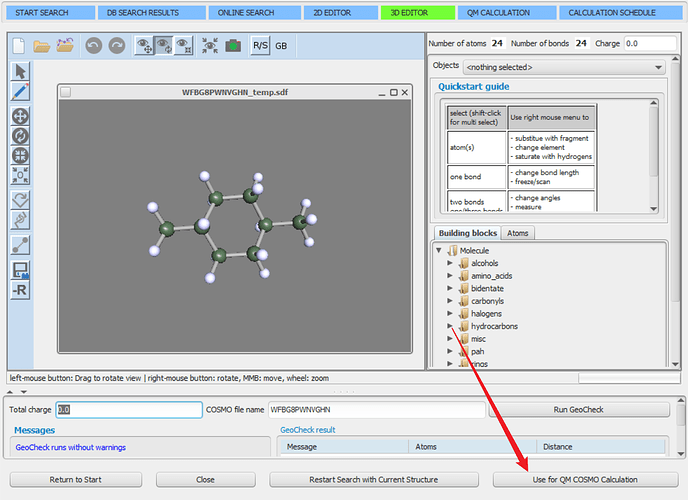Click the save structure disk icon

coord(20,270)
